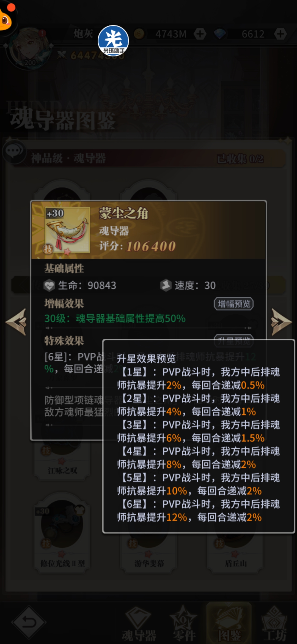This screenshot has width=297, height=644.
Task: Open the chat bubble icon
Action: tap(14, 152)
